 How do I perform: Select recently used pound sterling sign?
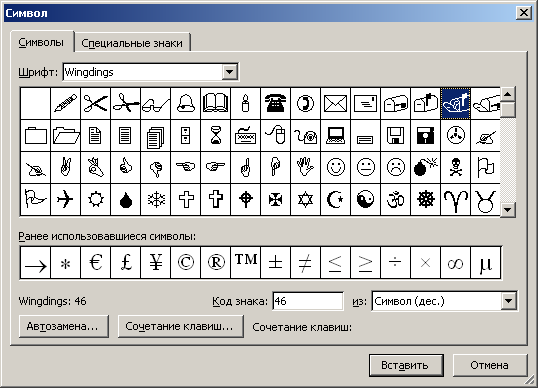126,263
